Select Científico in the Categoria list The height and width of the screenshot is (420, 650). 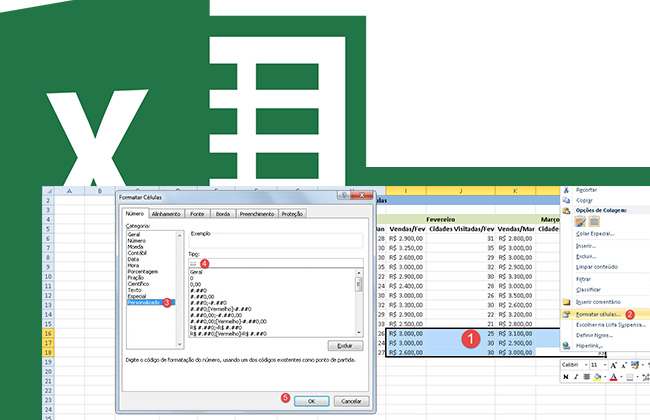(138, 284)
